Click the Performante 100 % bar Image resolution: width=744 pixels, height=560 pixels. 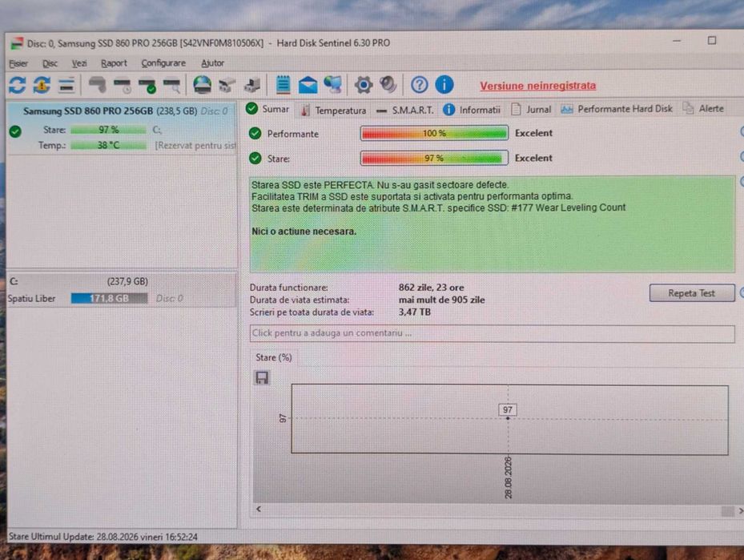[434, 133]
